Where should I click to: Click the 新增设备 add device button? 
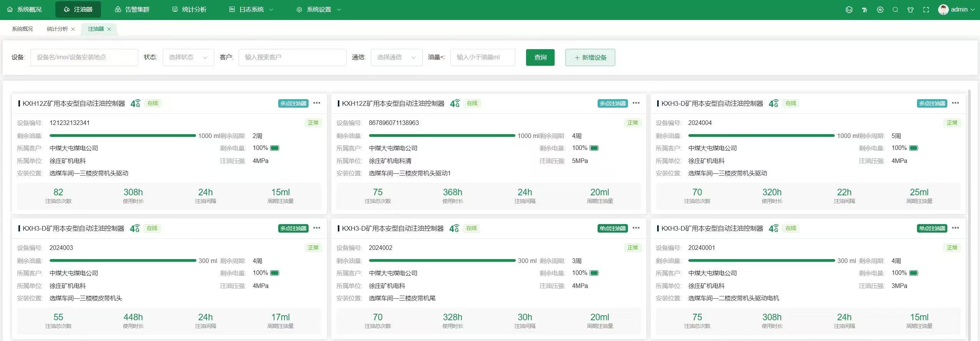(590, 57)
